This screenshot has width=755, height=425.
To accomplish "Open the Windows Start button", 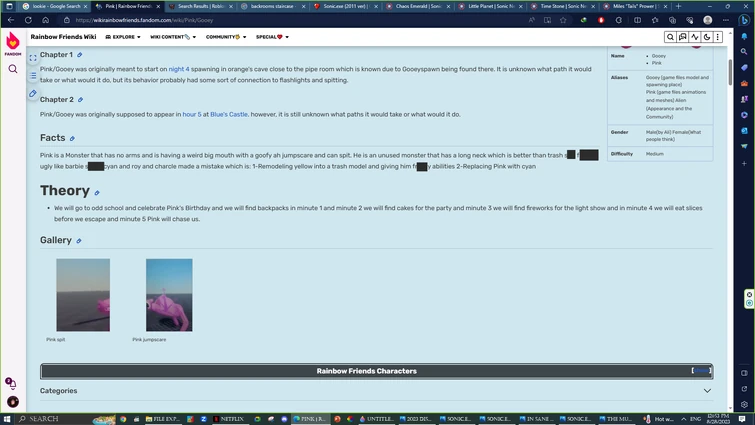I will click(x=7, y=419).
